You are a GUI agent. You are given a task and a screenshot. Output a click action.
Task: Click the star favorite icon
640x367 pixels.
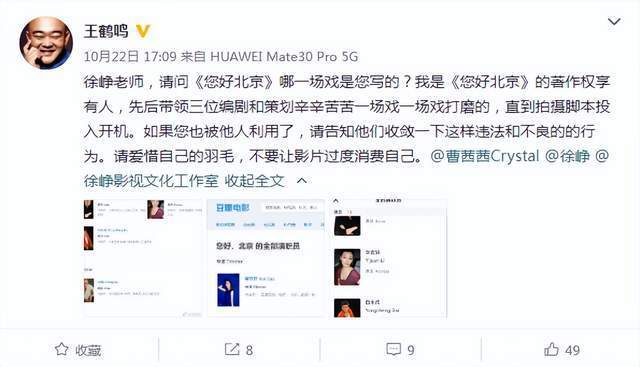coord(62,349)
